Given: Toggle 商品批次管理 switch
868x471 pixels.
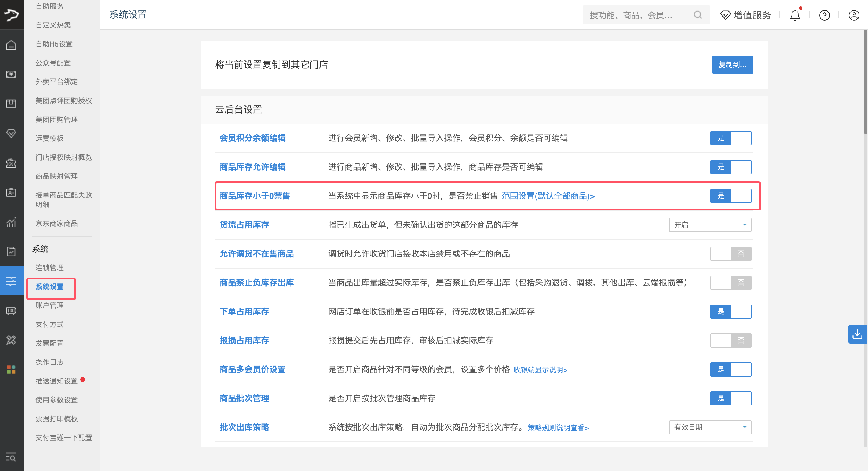Looking at the screenshot, I should pos(730,399).
